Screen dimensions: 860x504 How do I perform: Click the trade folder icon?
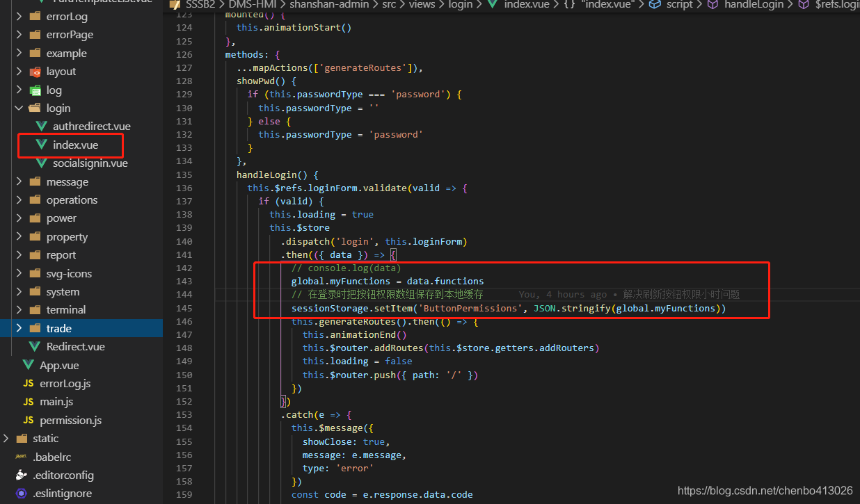35,329
